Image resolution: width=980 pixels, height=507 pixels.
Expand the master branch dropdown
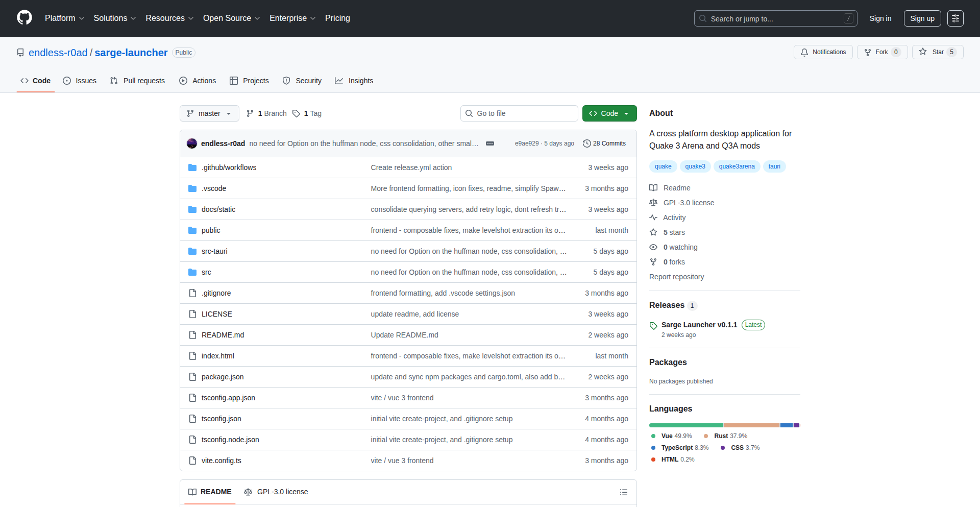pos(209,113)
